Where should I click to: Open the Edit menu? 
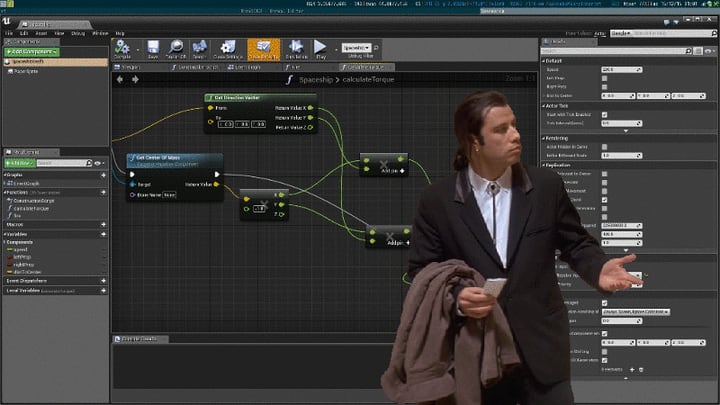coord(24,34)
